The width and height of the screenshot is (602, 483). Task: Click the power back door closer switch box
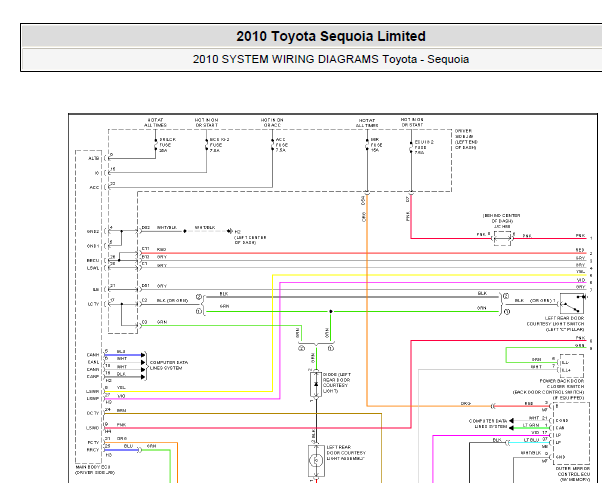tap(571, 366)
